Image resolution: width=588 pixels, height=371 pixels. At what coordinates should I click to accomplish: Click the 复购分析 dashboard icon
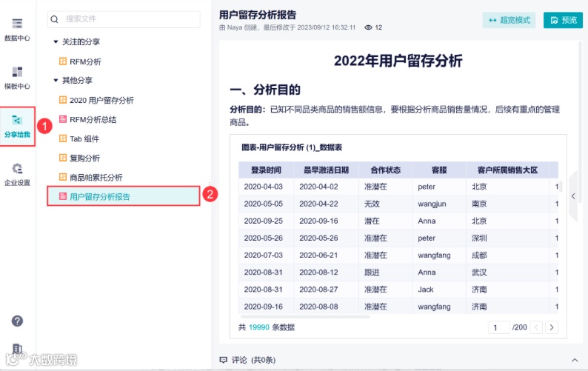pyautogui.click(x=63, y=158)
